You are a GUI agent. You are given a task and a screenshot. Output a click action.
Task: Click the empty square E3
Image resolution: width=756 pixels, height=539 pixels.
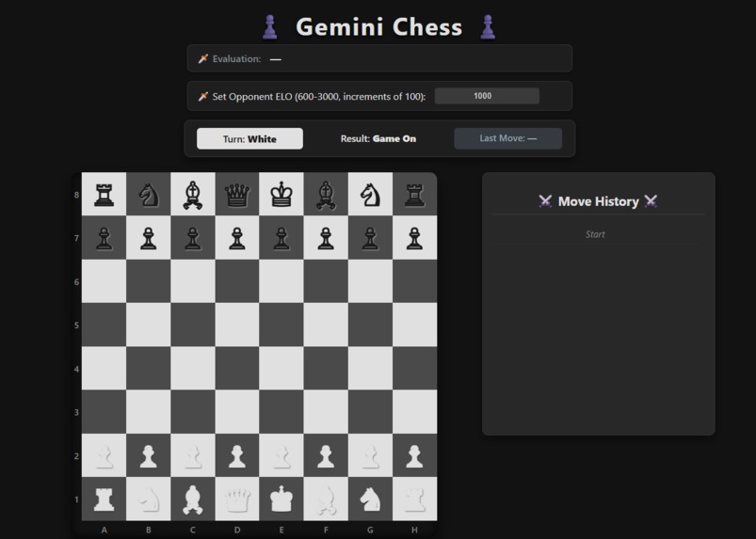point(281,412)
